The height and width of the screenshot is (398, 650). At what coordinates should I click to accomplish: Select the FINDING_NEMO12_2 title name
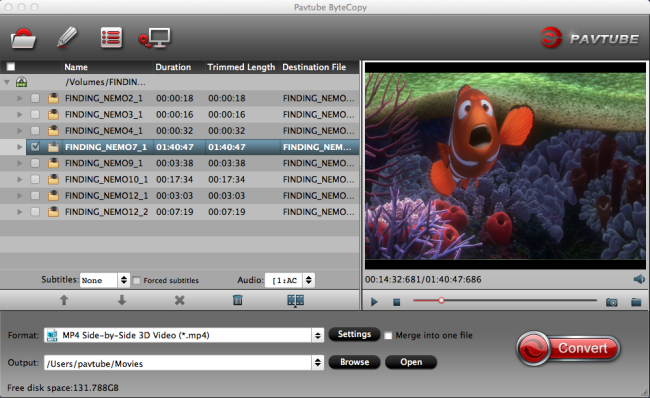point(107,212)
